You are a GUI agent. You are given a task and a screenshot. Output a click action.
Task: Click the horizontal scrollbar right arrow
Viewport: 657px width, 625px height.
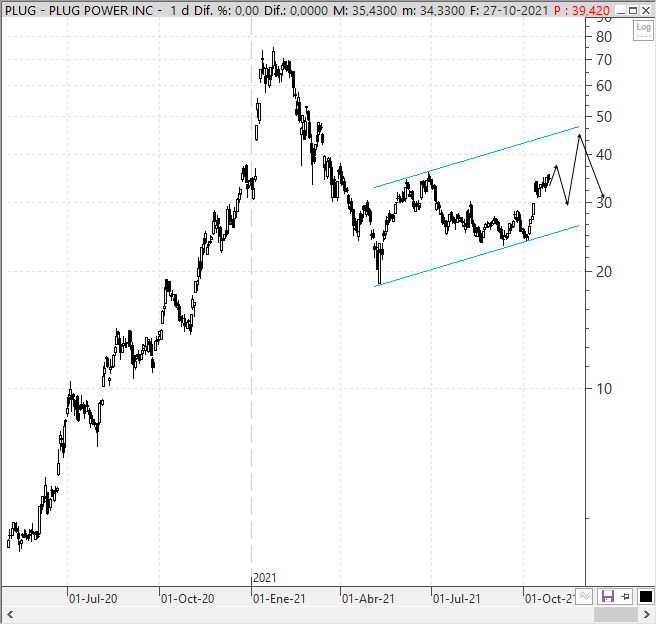click(x=647, y=615)
